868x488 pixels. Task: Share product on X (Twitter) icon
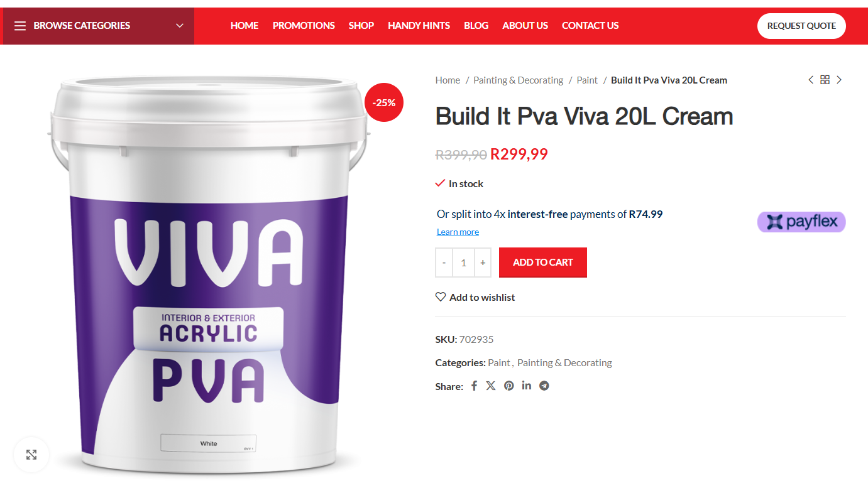(491, 386)
